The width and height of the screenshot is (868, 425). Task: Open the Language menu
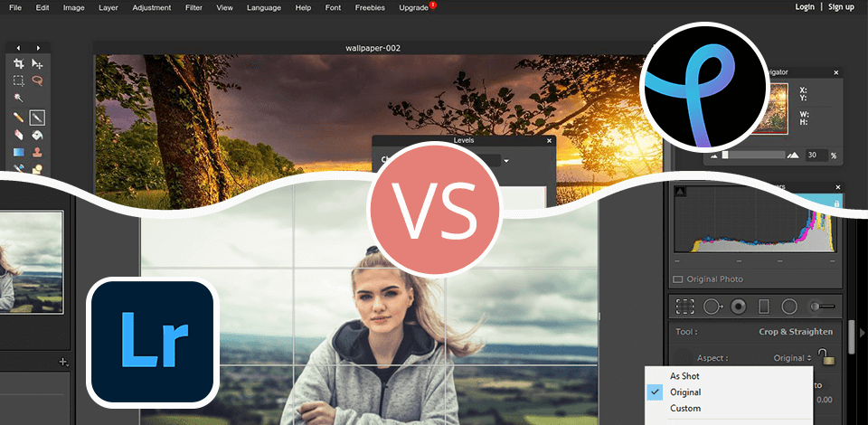pos(264,8)
